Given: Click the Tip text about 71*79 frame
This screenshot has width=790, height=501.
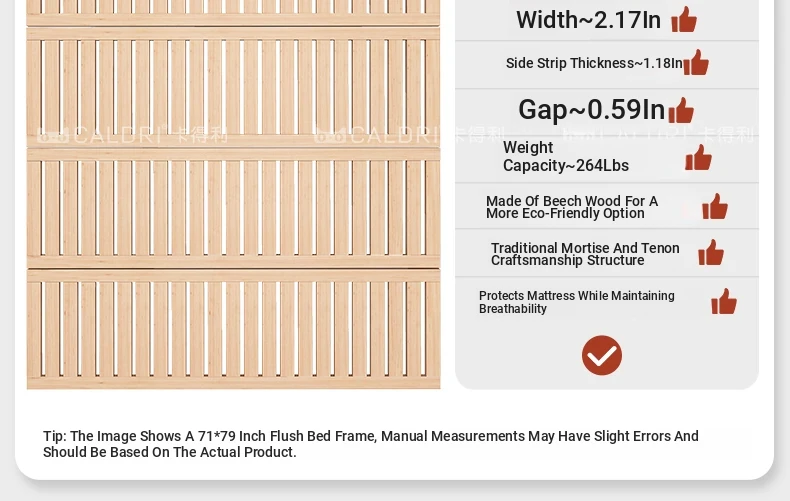Looking at the screenshot, I should [371, 444].
